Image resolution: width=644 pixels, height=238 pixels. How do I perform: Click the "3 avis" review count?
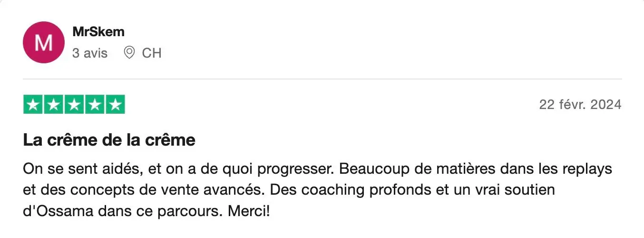coord(90,53)
